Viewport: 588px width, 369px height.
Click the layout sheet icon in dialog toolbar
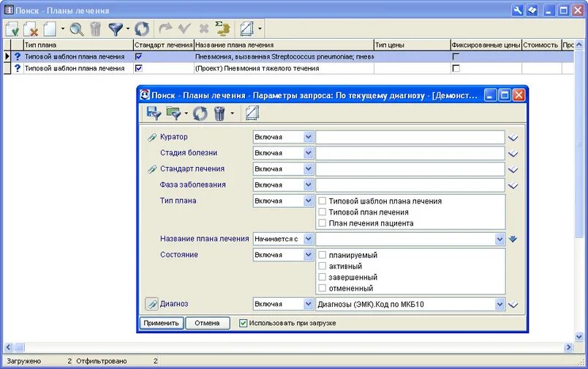(x=252, y=113)
